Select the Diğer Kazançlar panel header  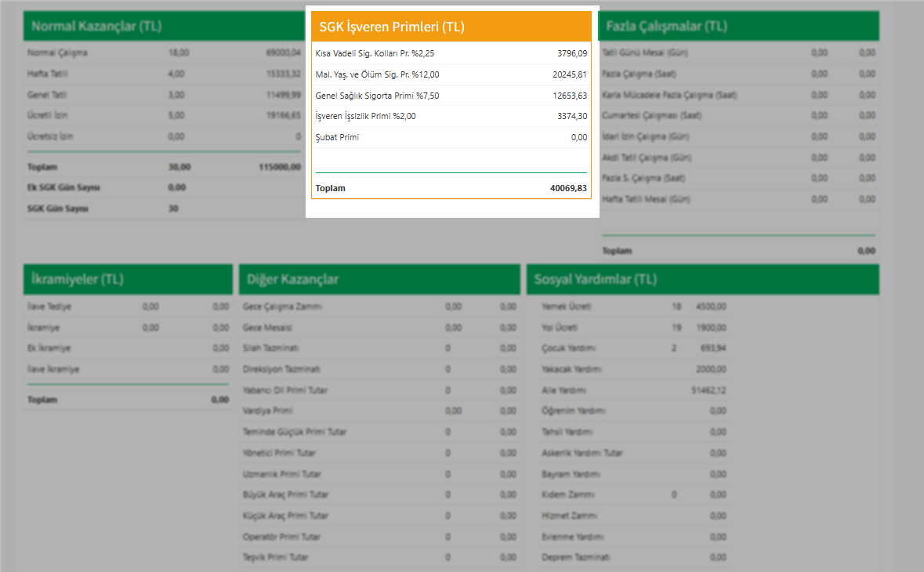379,279
